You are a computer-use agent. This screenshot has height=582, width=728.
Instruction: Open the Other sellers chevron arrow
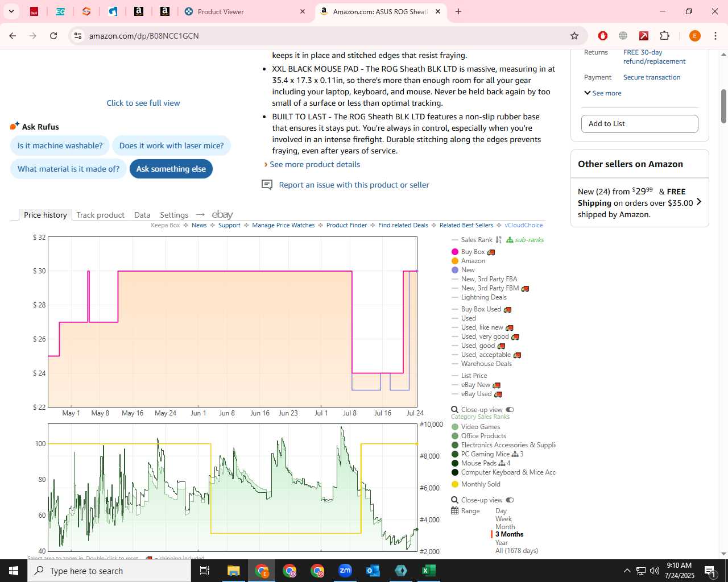point(699,202)
